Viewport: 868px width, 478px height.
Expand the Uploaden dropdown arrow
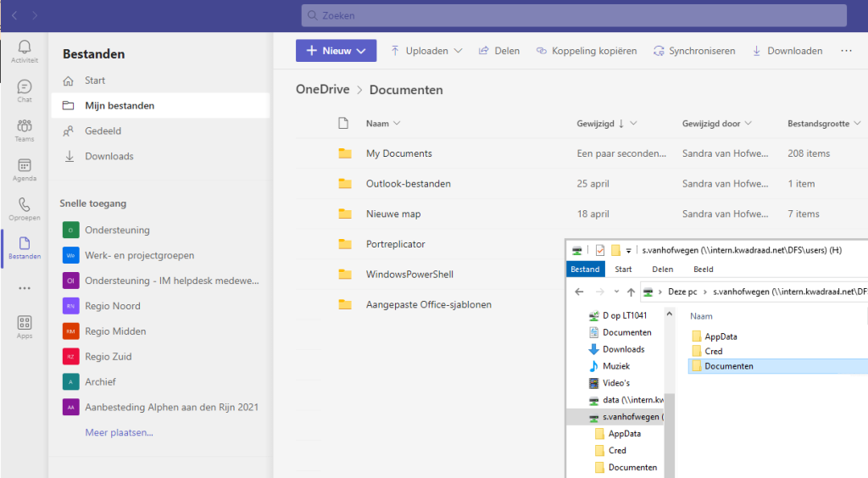(x=458, y=51)
